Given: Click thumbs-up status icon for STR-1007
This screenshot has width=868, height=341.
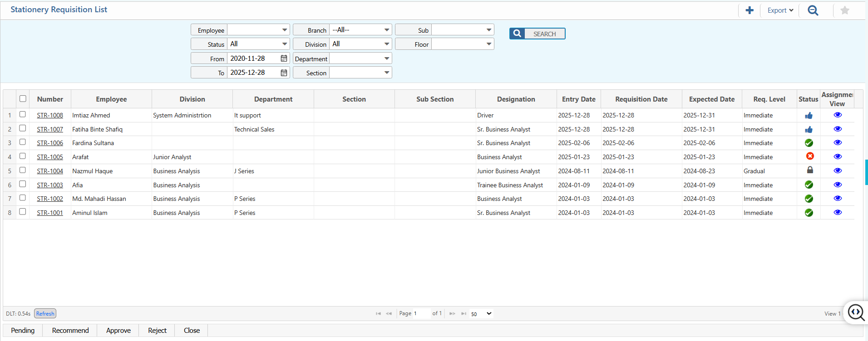Looking at the screenshot, I should (x=809, y=130).
